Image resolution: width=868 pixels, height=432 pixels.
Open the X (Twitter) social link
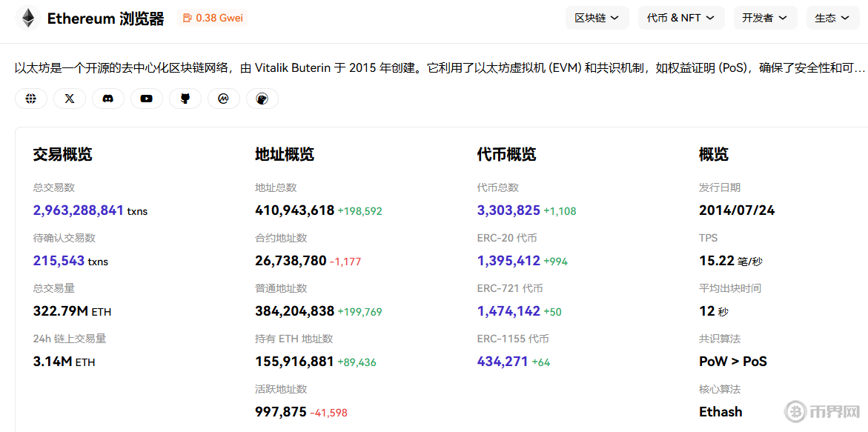[70, 99]
